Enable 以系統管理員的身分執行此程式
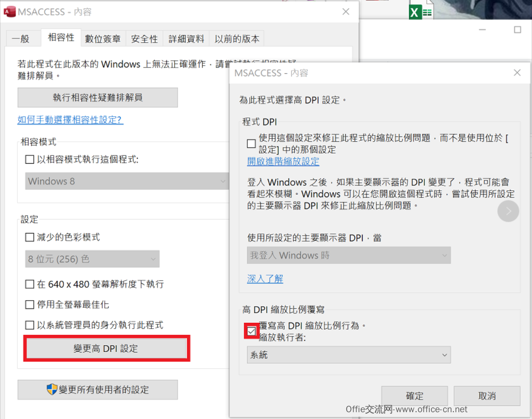 click(x=30, y=325)
